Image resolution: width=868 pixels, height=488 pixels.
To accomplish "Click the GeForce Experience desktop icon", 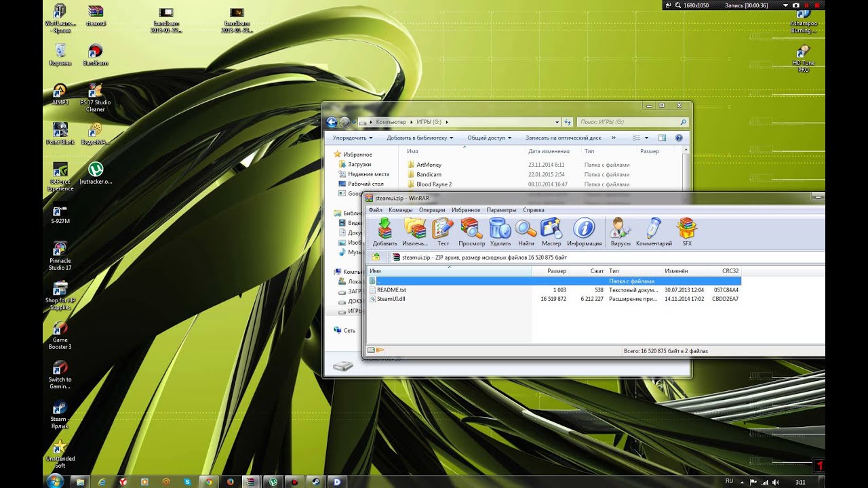I will click(x=60, y=176).
